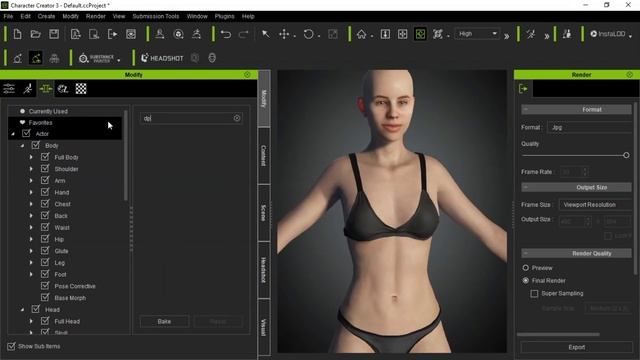This screenshot has height=360, width=640.
Task: Click the Home camera view icon
Action: [x=361, y=34]
